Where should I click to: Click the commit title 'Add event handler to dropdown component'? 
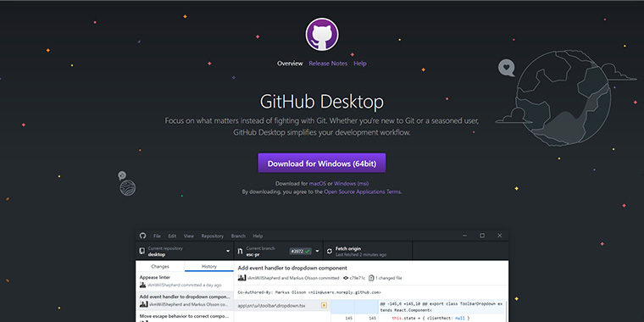tap(292, 268)
